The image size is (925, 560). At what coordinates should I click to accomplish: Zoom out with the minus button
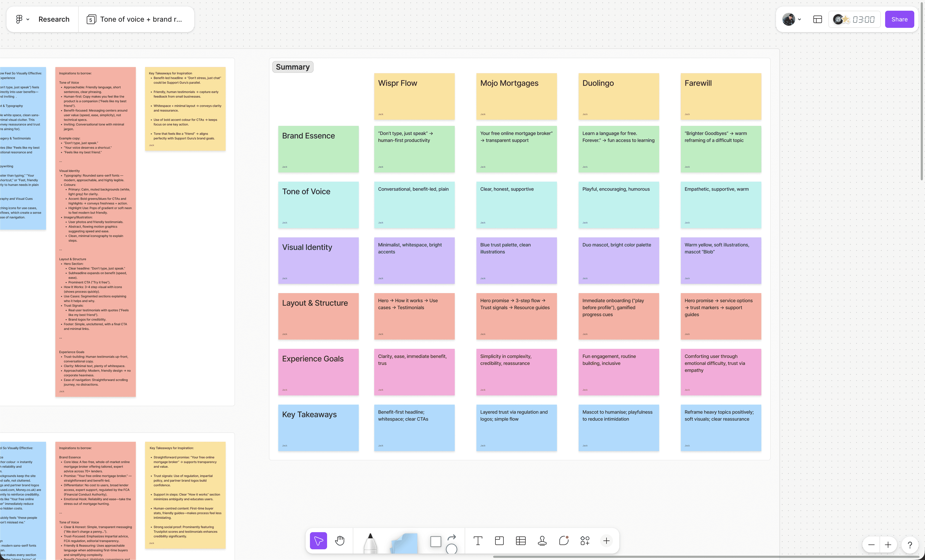pos(871,545)
